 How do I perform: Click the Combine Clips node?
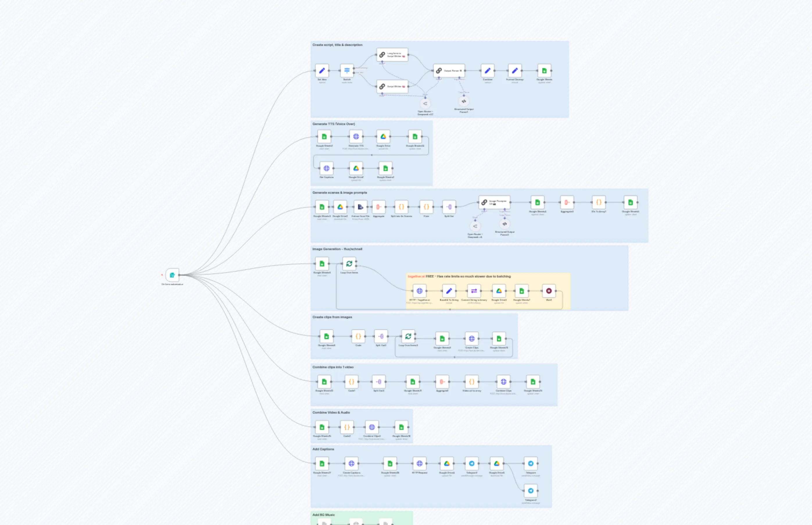pyautogui.click(x=504, y=382)
